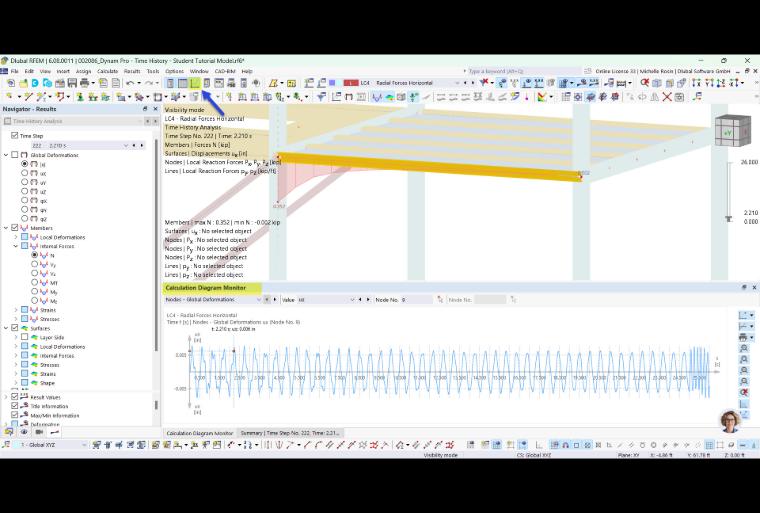This screenshot has height=513, width=760.
Task: Open the CAD-BIM menu
Action: point(225,71)
